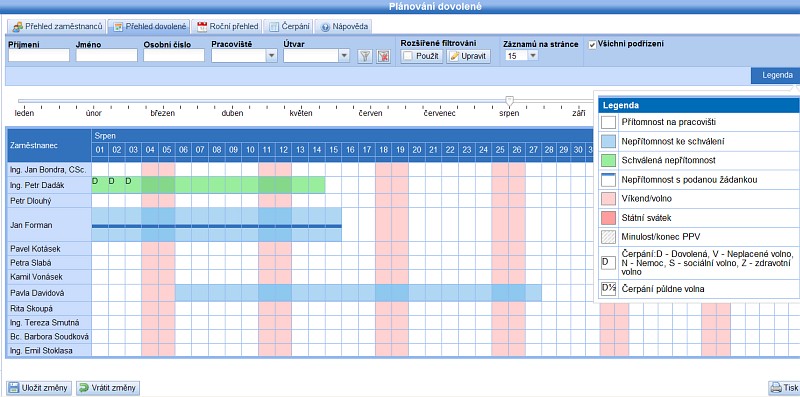Click the Tisk print button

coord(784,387)
